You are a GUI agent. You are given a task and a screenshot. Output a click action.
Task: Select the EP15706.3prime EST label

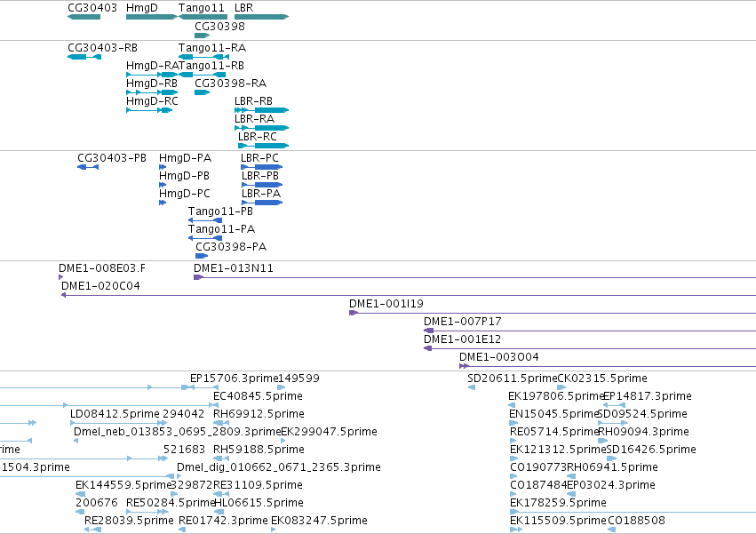tap(235, 379)
